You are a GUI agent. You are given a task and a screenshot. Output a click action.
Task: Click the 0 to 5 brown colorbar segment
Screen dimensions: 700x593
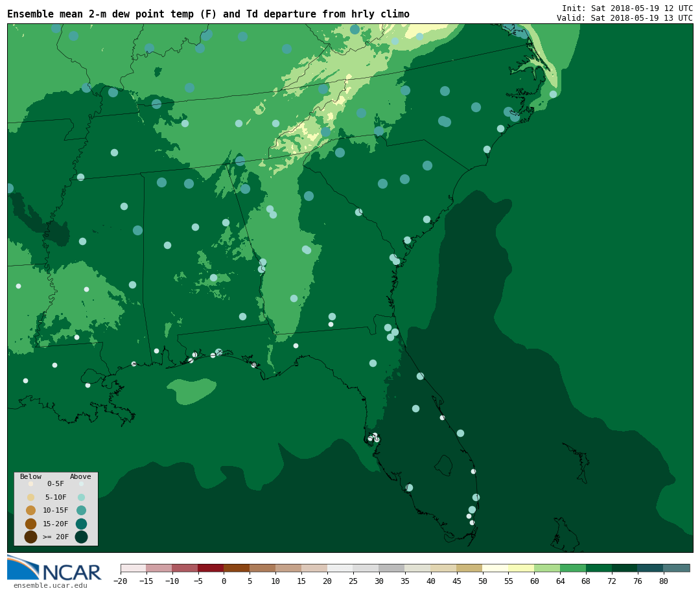pos(237,568)
